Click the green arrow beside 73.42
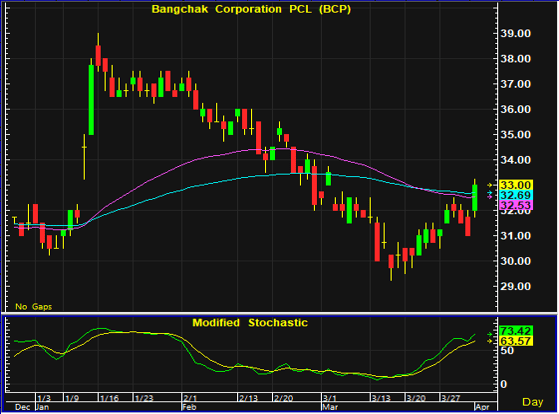Image resolution: width=559 pixels, height=414 pixels. (x=490, y=334)
